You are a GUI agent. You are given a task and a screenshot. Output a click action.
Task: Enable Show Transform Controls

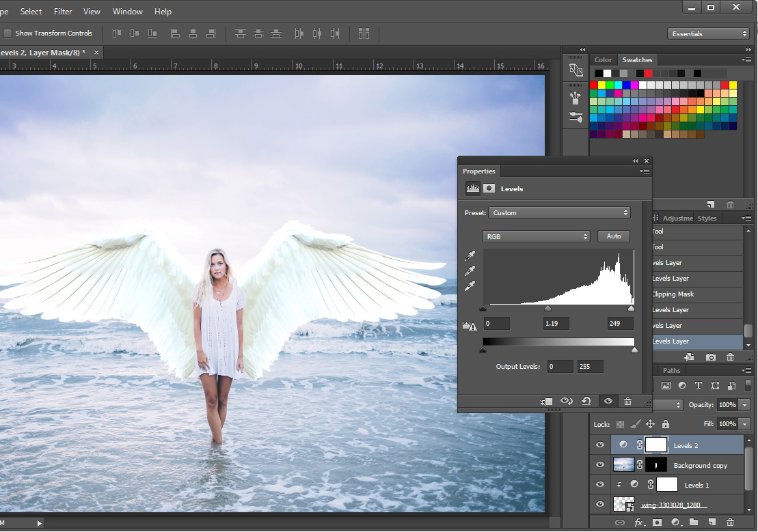(8, 33)
